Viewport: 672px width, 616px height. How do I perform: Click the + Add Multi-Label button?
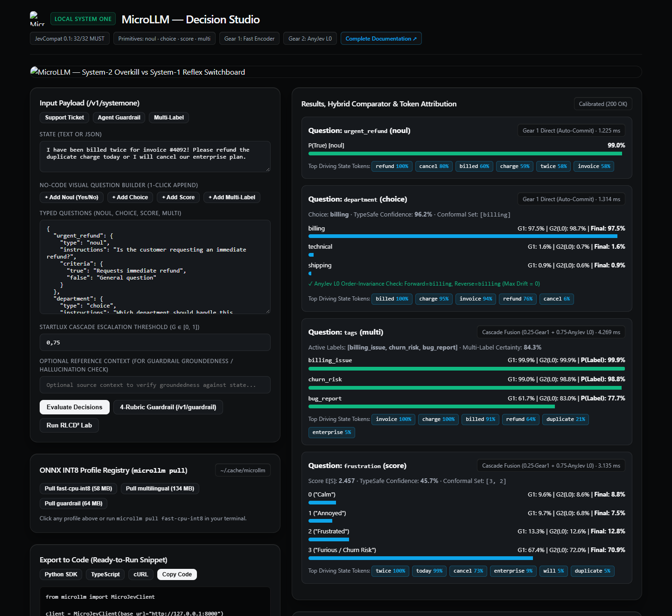[x=232, y=197]
